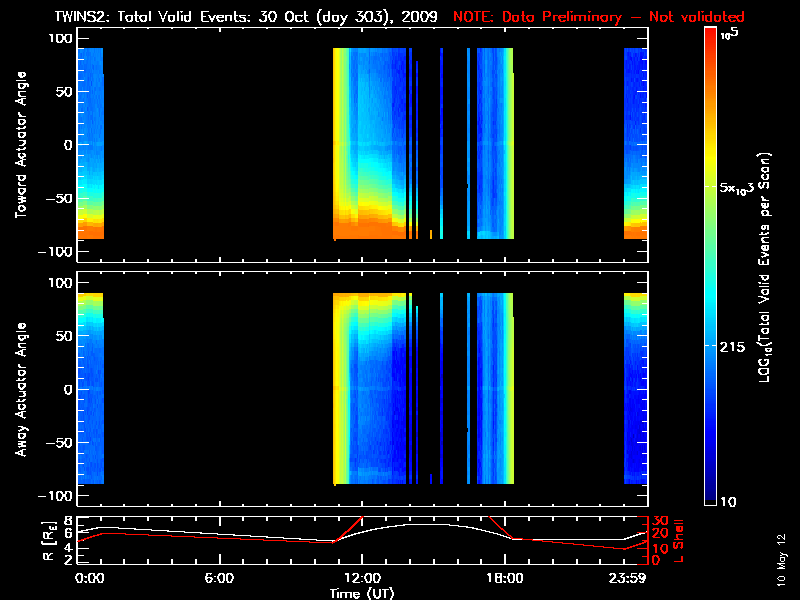Select the "Away Actuator Angle" axis label
800x600 pixels.
tap(20, 389)
